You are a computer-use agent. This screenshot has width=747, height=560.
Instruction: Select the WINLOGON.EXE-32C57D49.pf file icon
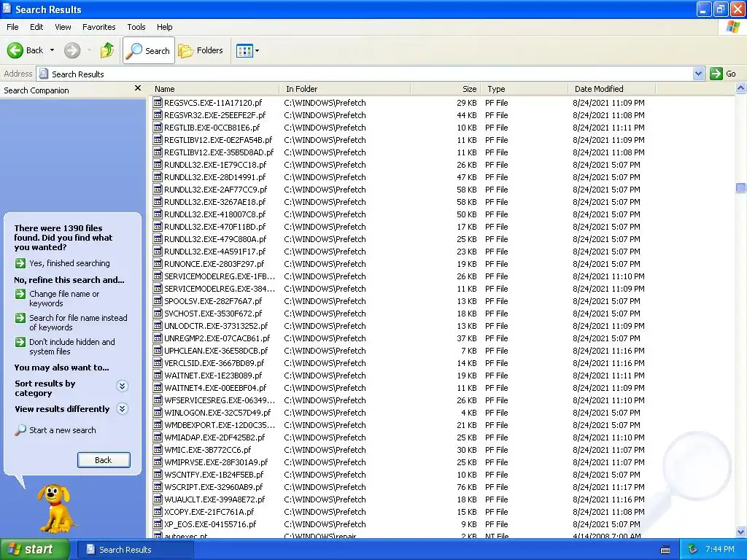158,413
